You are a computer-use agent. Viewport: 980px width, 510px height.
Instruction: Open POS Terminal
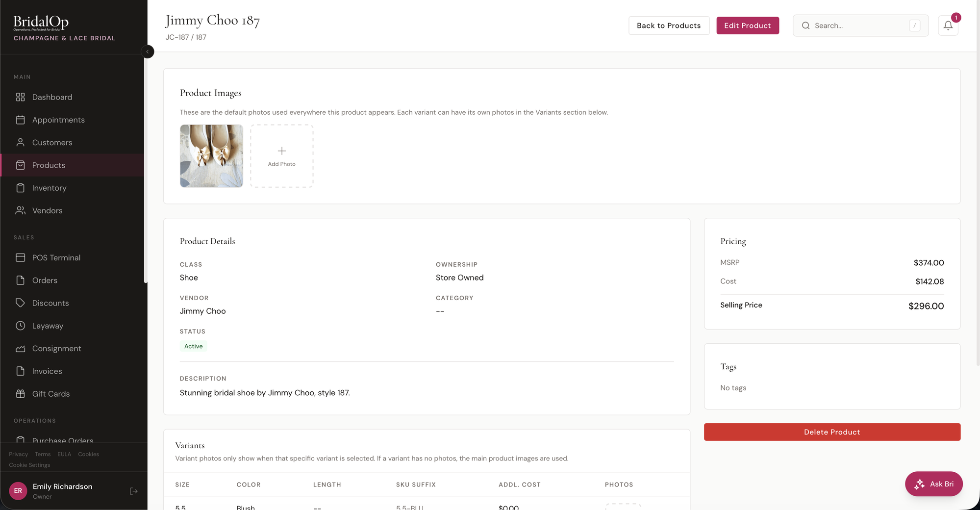pos(73,257)
